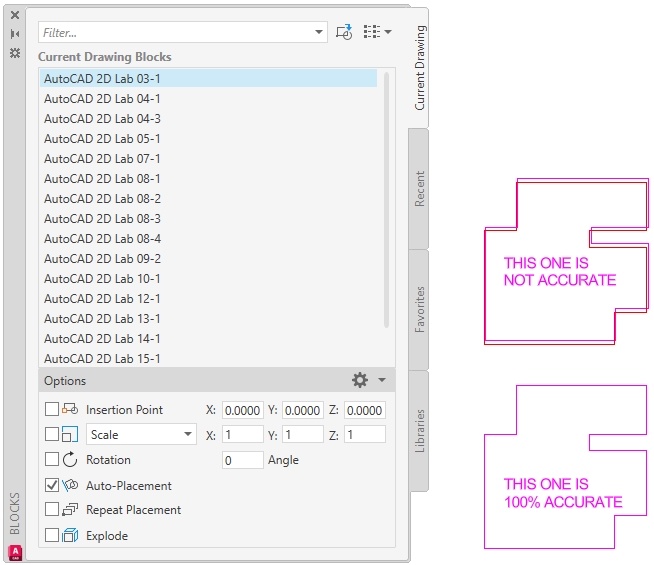Click the block list vertical scrollbar
The image size is (654, 565).
pyautogui.click(x=386, y=200)
